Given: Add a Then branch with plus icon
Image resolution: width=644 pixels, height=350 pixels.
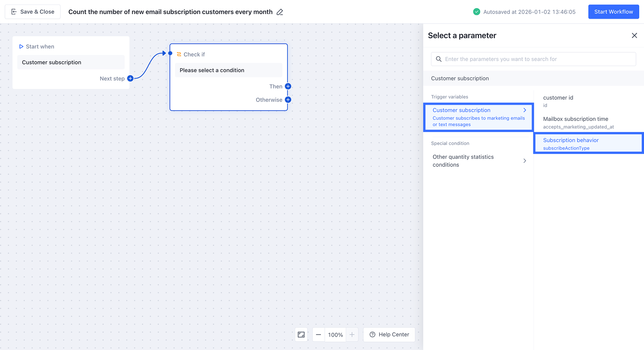Looking at the screenshot, I should [288, 86].
